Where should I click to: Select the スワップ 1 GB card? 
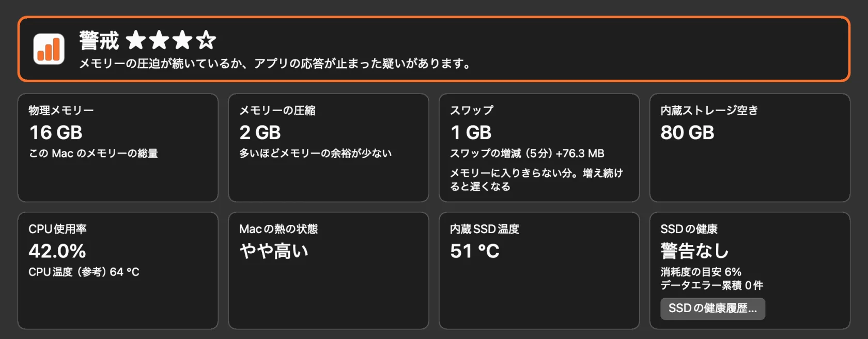539,148
